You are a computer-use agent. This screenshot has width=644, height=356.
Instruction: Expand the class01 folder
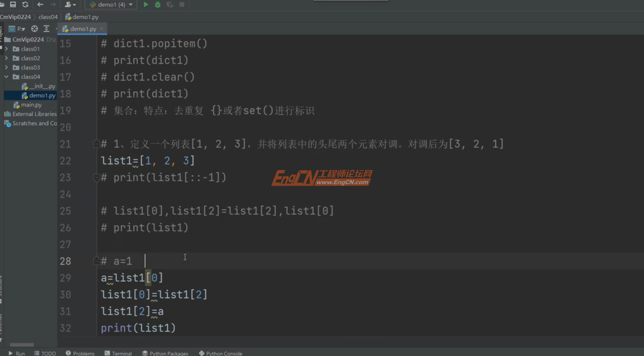[x=7, y=49]
